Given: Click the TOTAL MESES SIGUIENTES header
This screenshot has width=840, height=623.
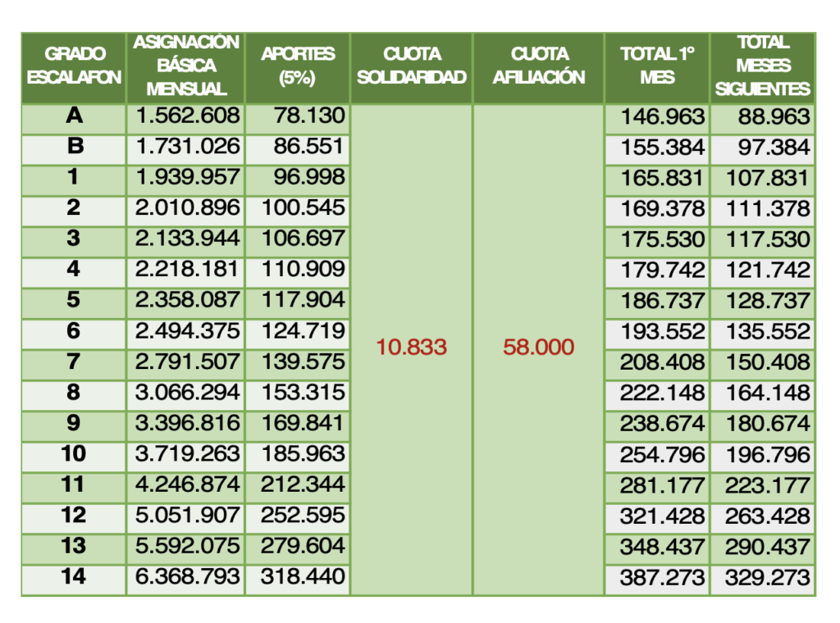Looking at the screenshot, I should coord(762,66).
